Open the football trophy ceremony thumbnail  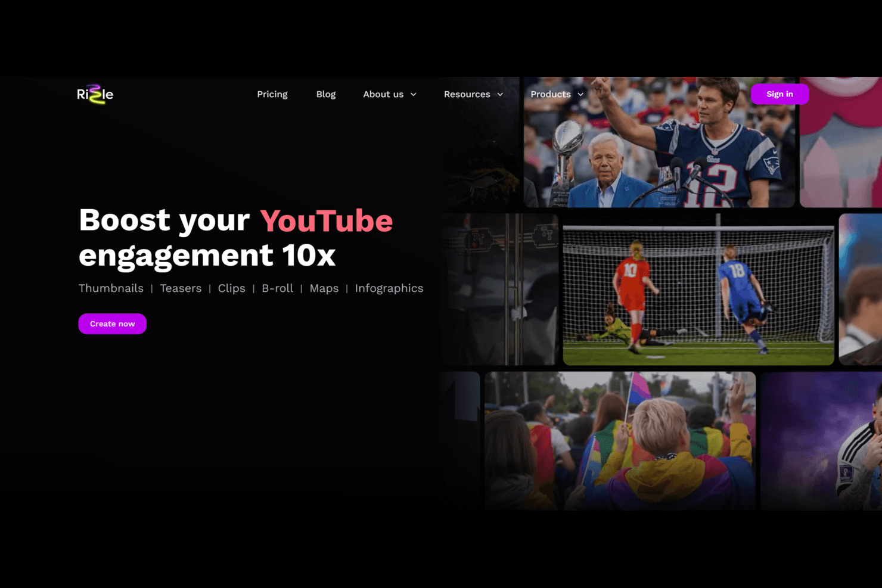[659, 155]
